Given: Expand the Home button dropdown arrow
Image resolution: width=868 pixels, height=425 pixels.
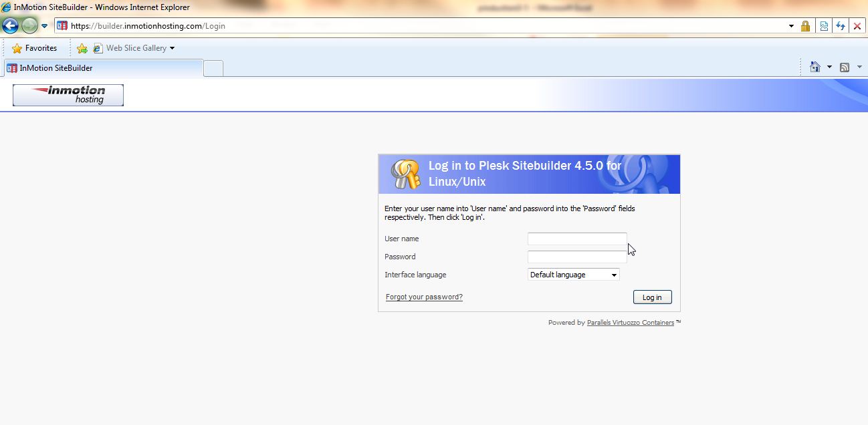Looking at the screenshot, I should [x=829, y=67].
